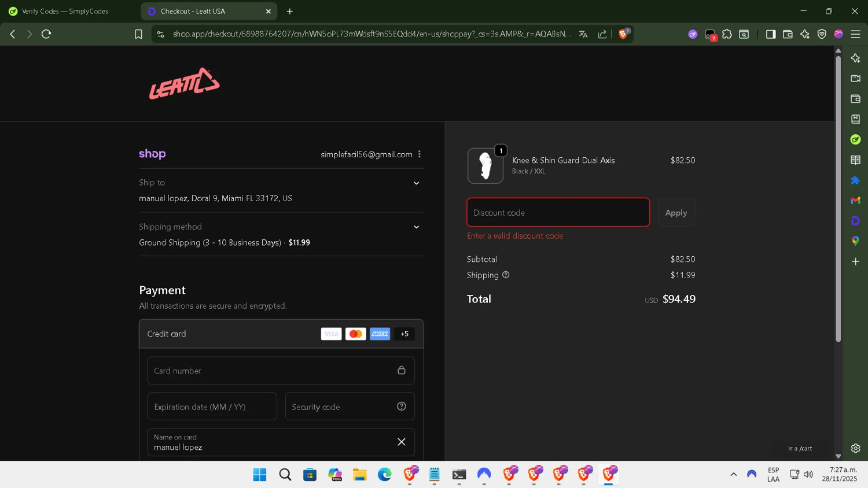Viewport: 868px width, 488px height.
Task: Bookmark this page
Action: [138, 34]
